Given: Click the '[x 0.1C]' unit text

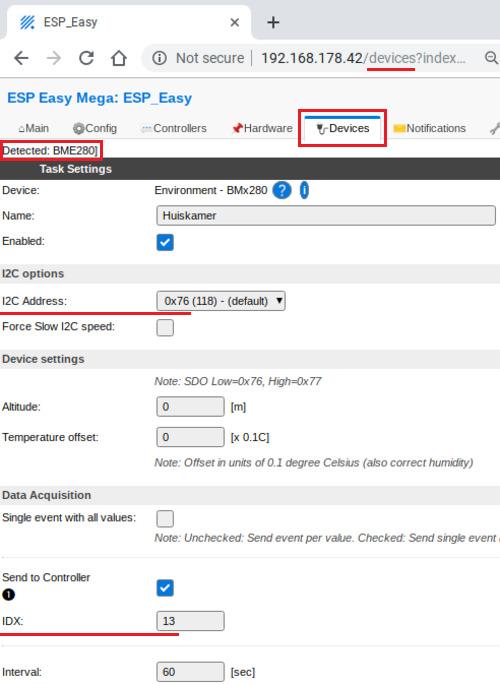Looking at the screenshot, I should (250, 437).
